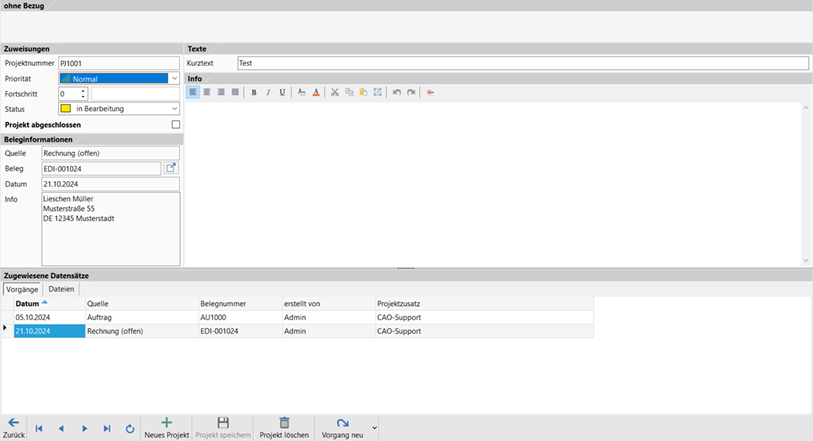This screenshot has height=441, width=813.
Task: Click the Rechnung (offen) table cell
Action: coord(142,331)
